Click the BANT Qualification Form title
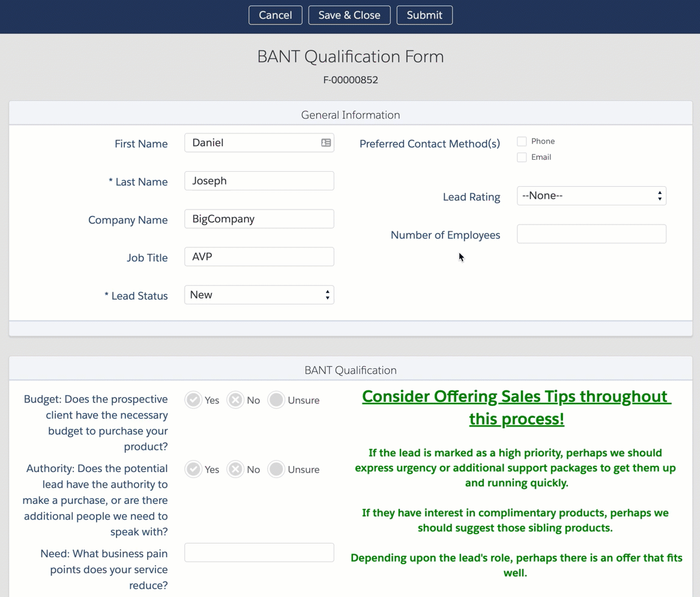 point(351,56)
